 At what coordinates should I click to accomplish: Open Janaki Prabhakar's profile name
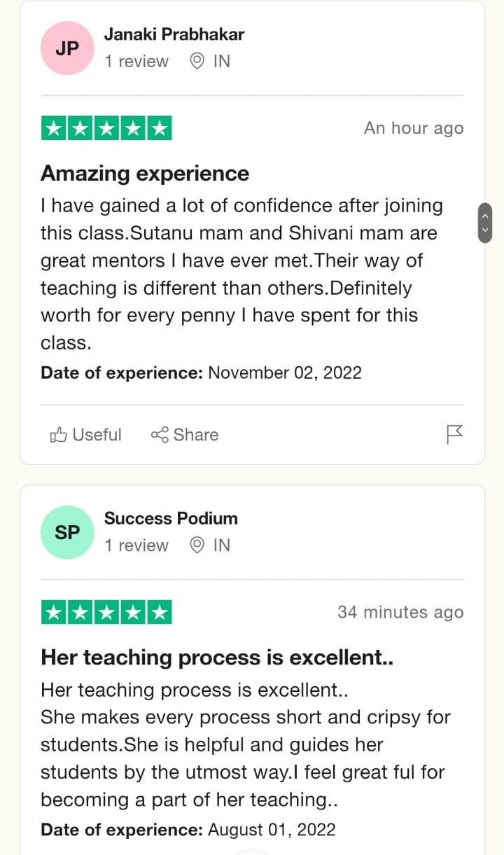(174, 34)
